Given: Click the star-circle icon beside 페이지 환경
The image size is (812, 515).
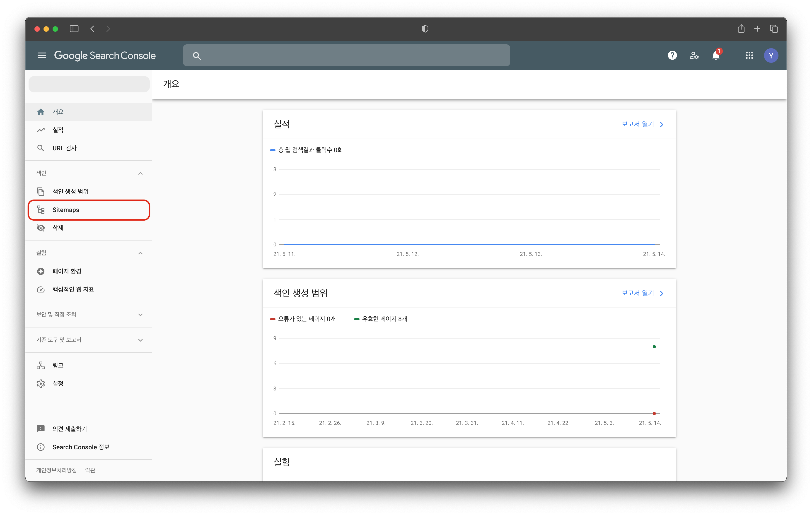Looking at the screenshot, I should pos(41,271).
